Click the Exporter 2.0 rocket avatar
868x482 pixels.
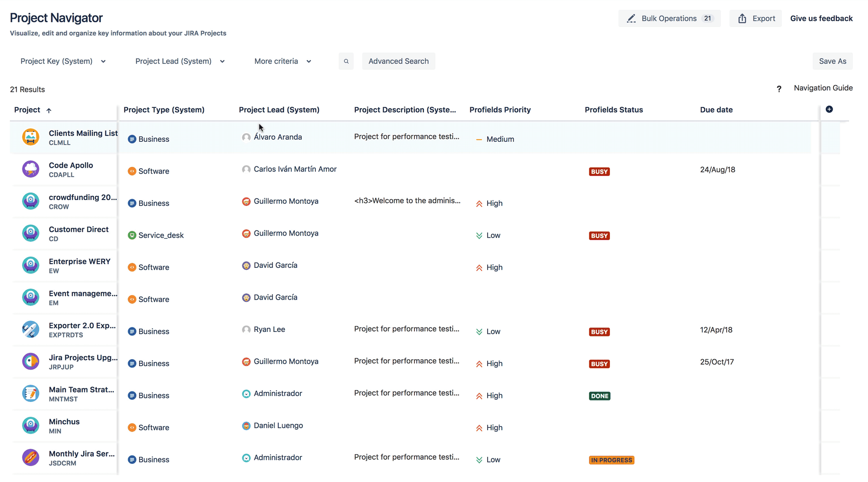30,329
